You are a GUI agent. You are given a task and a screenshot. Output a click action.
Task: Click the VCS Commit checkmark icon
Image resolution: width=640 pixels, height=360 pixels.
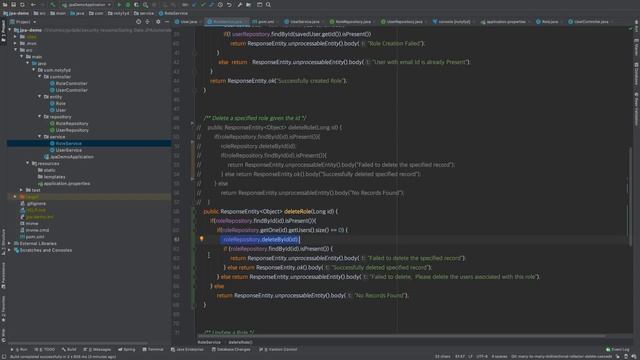click(203, 5)
